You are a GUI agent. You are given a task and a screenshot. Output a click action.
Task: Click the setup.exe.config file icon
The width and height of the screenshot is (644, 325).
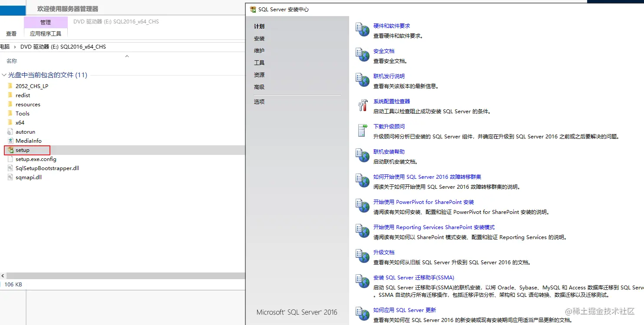coord(10,159)
